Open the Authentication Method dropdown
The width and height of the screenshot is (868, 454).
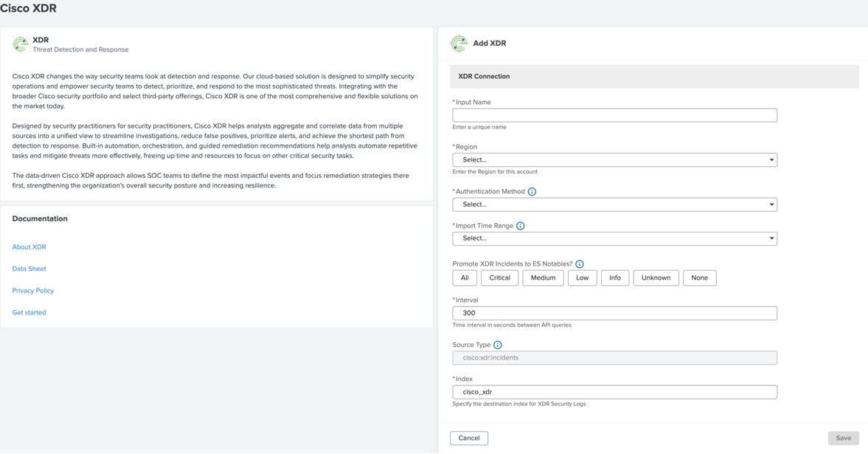pos(614,204)
